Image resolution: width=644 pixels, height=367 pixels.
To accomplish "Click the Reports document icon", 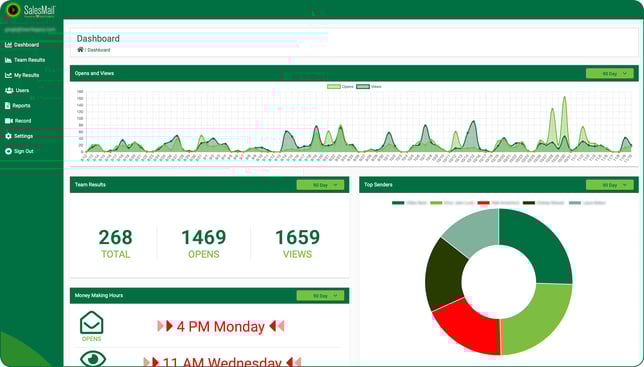I will (x=8, y=106).
